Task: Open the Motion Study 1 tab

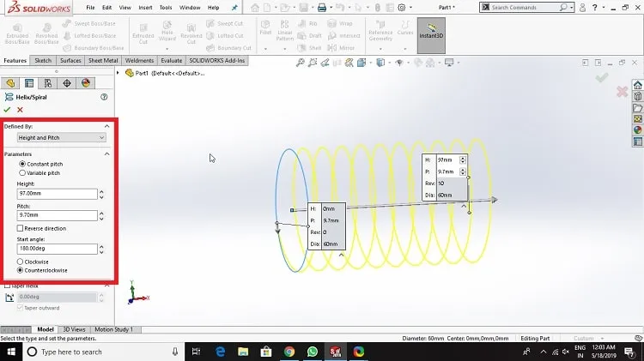Action: click(113, 329)
